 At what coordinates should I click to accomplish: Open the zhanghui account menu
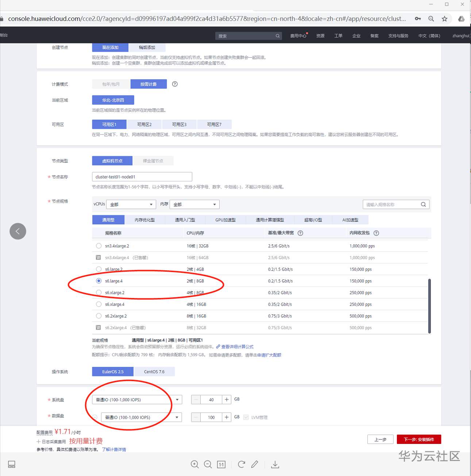click(x=461, y=36)
